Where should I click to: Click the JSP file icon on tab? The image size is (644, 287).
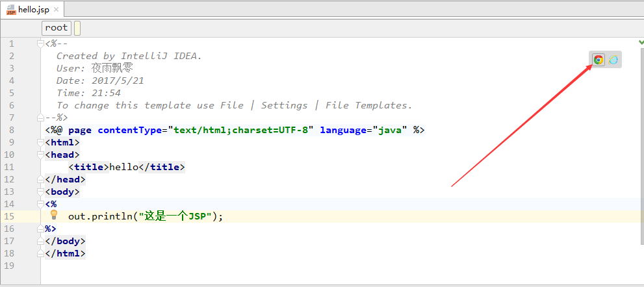coord(11,9)
